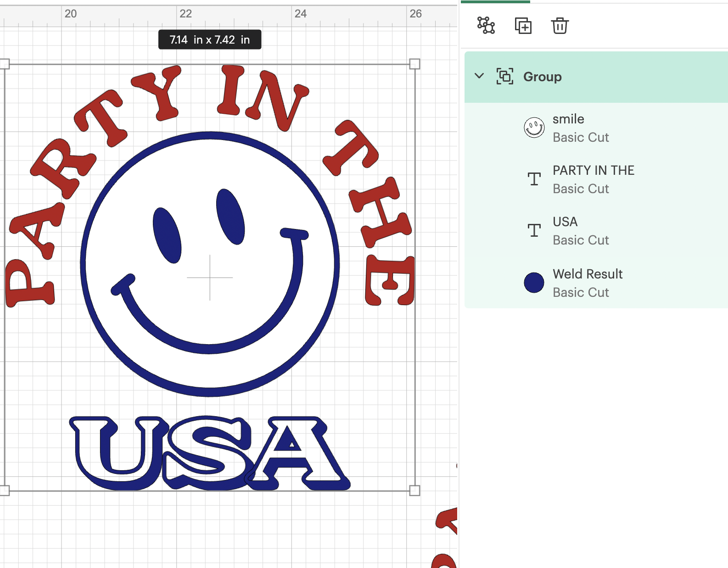This screenshot has width=728, height=568.
Task: Click the USA text-layer icon
Action: click(534, 230)
